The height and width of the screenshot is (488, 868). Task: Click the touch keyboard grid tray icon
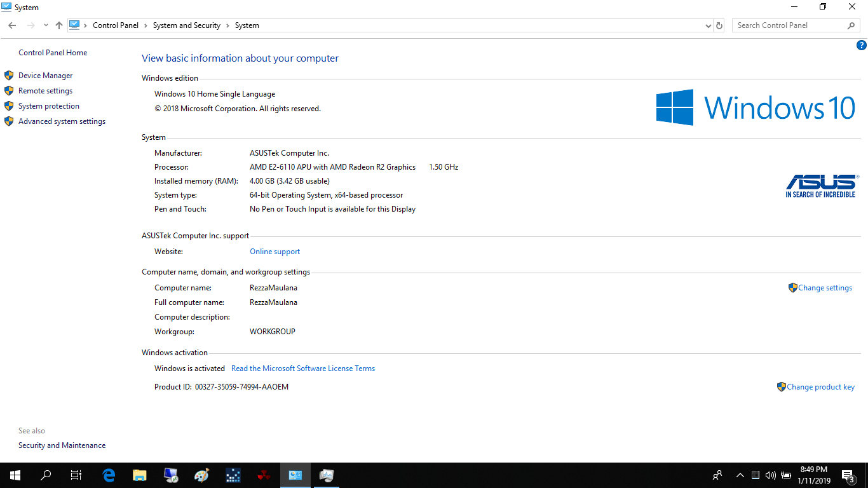click(x=756, y=475)
